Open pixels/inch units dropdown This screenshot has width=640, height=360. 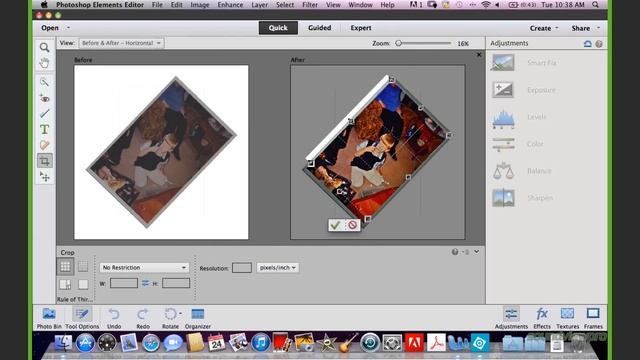pyautogui.click(x=278, y=267)
